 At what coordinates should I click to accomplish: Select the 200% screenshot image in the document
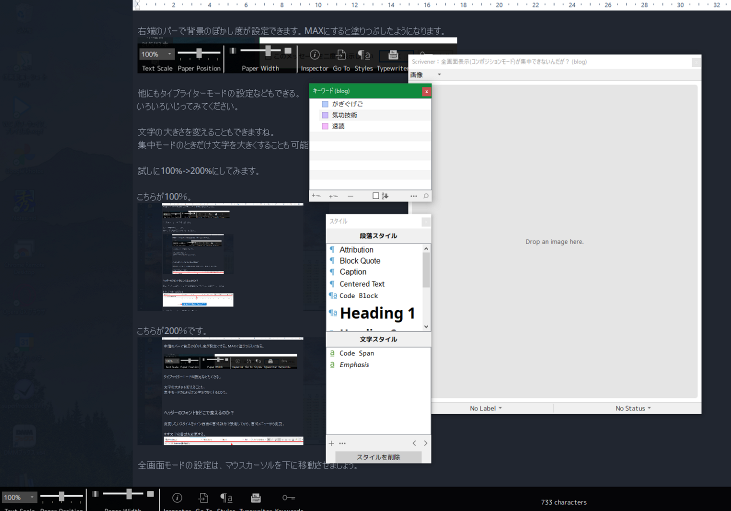pyautogui.click(x=233, y=391)
